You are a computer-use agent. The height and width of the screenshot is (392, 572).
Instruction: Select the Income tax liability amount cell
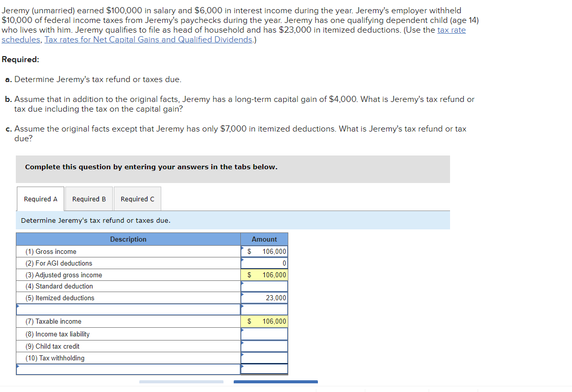click(x=264, y=334)
